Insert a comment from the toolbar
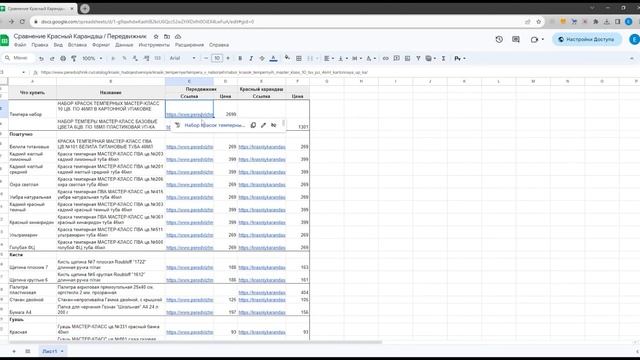The image size is (640, 360). 396,58
